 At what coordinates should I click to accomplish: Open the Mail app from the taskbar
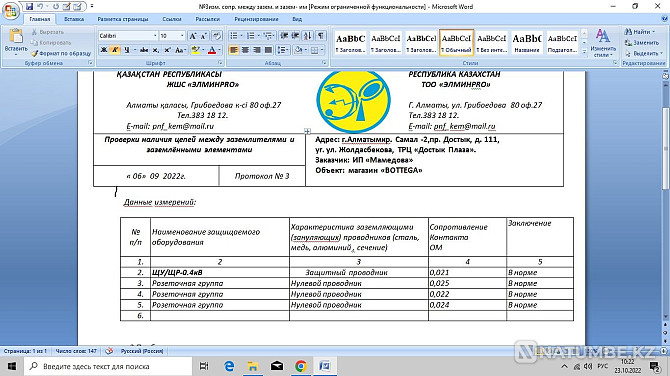277,366
